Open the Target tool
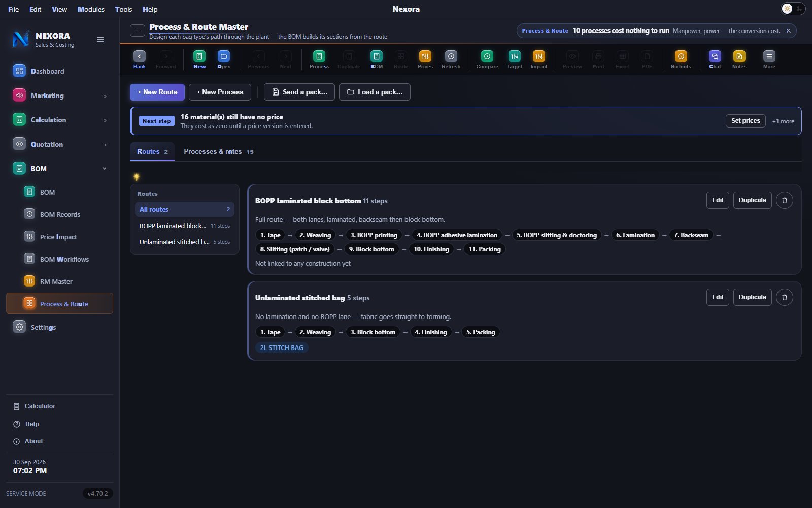The height and width of the screenshot is (508, 812). (515, 59)
